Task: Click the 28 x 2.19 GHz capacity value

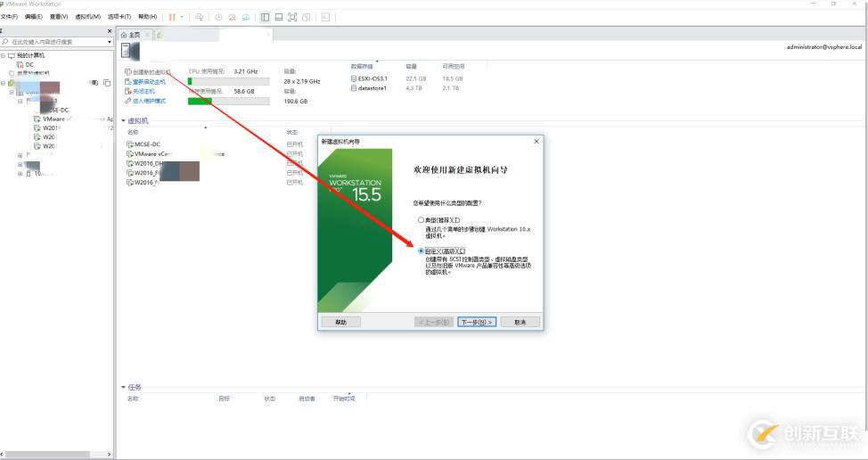Action: pos(302,81)
